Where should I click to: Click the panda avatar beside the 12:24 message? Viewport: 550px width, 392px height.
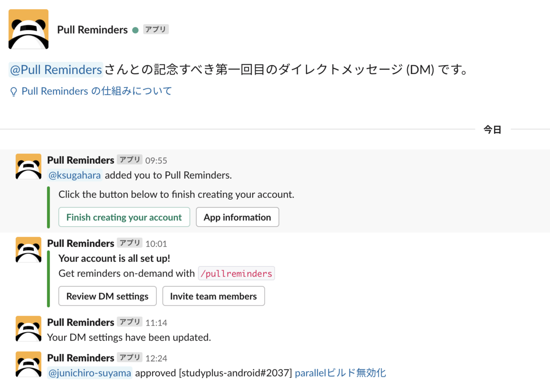click(28, 364)
